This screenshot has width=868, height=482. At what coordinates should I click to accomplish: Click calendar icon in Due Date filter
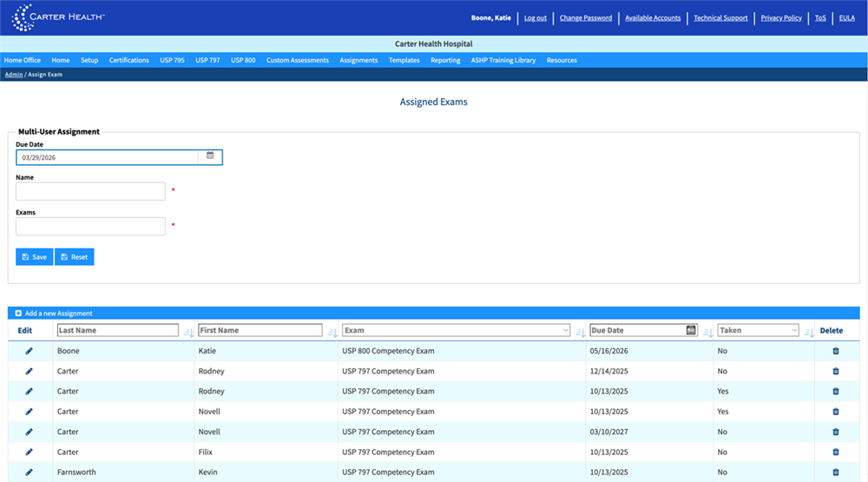(691, 330)
